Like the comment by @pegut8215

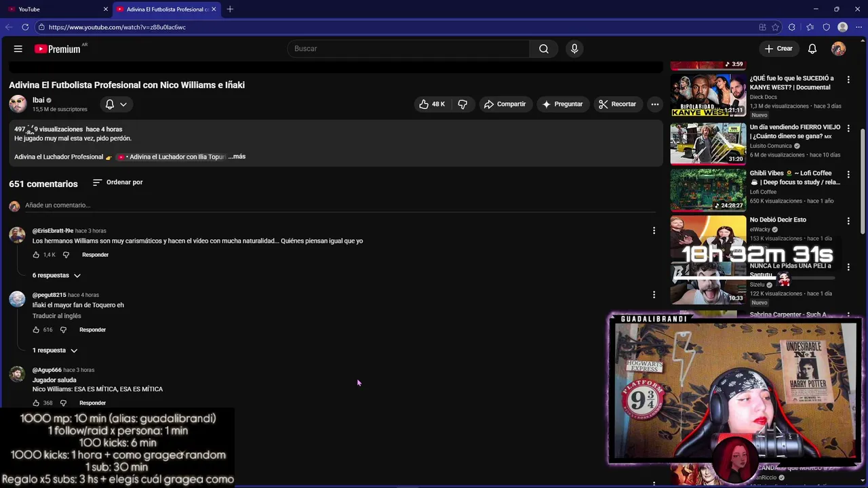coord(36,330)
